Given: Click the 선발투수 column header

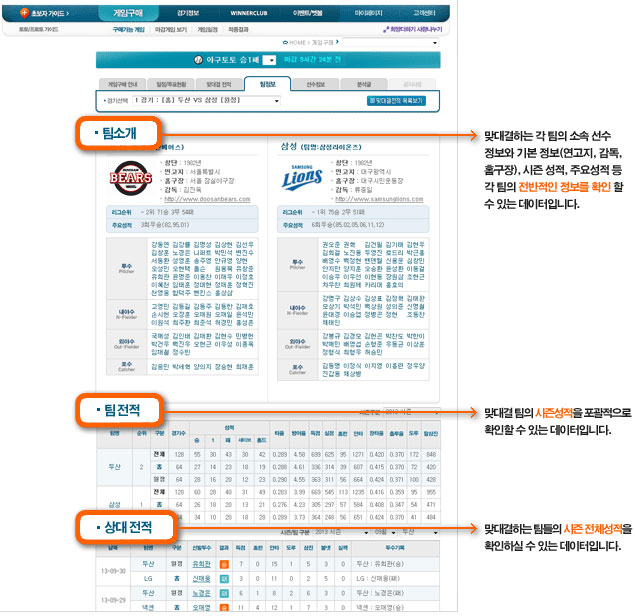Looking at the screenshot, I should tap(201, 548).
